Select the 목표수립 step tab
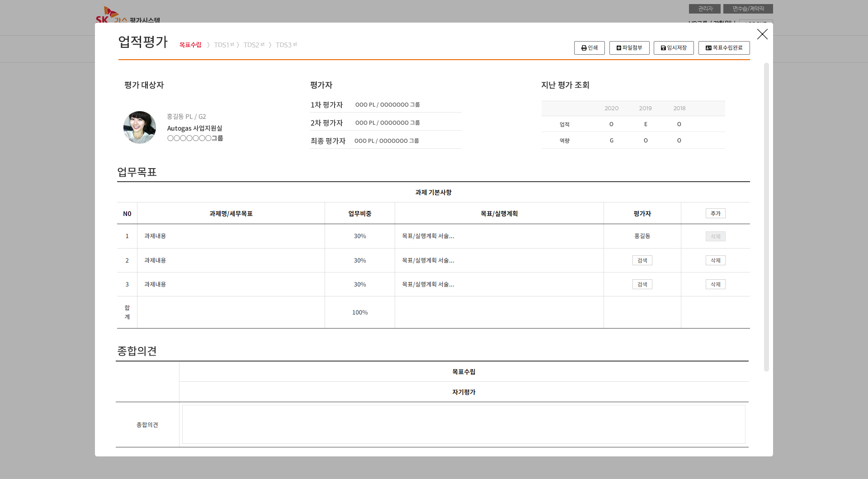This screenshot has height=479, width=868. tap(190, 45)
